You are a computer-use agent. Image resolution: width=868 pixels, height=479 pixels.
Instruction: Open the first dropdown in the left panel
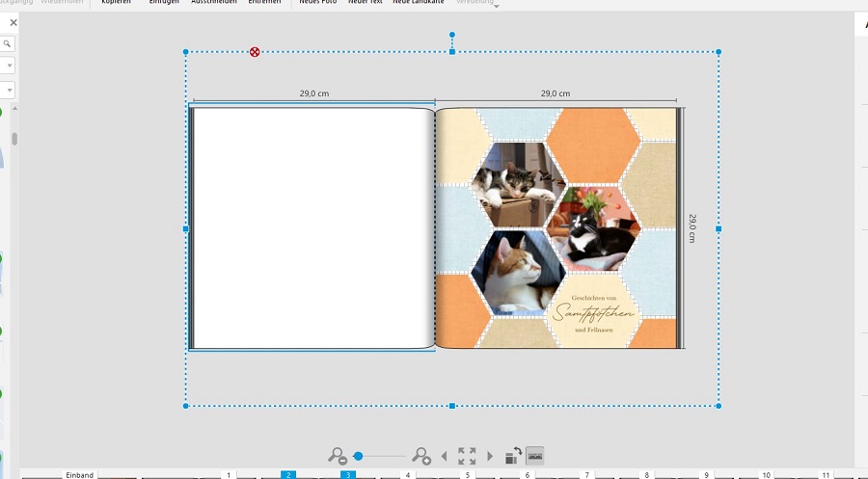tap(9, 66)
